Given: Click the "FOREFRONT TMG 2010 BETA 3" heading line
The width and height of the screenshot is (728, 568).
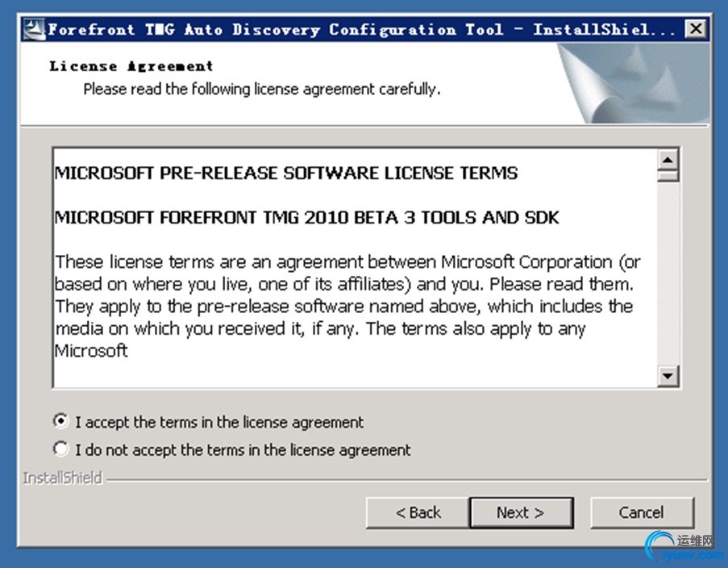Looking at the screenshot, I should click(306, 218).
